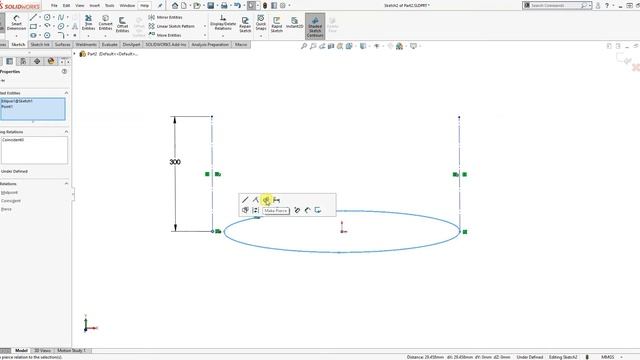Screen dimensions: 640x360
Task: Click the Open document icon
Action: 197,6
